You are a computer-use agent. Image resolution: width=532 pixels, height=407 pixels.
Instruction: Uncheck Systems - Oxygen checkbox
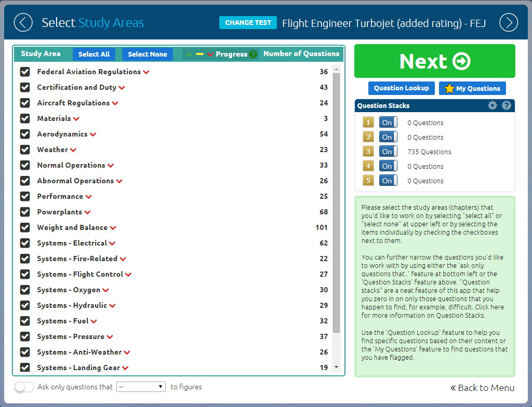pyautogui.click(x=25, y=290)
